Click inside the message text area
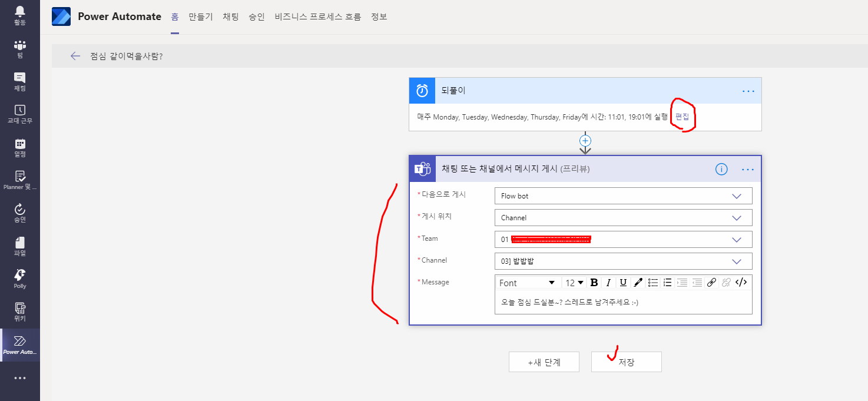Viewport: 868px width, 401px height. (x=624, y=302)
